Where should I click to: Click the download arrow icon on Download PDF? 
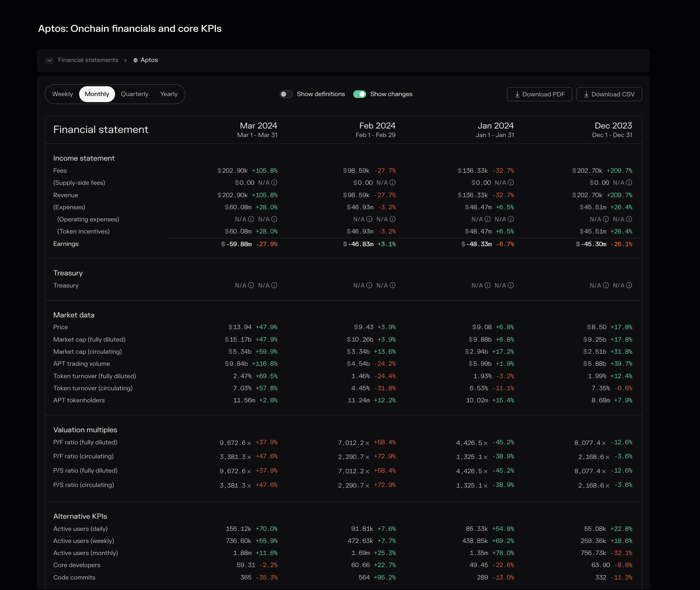point(517,94)
